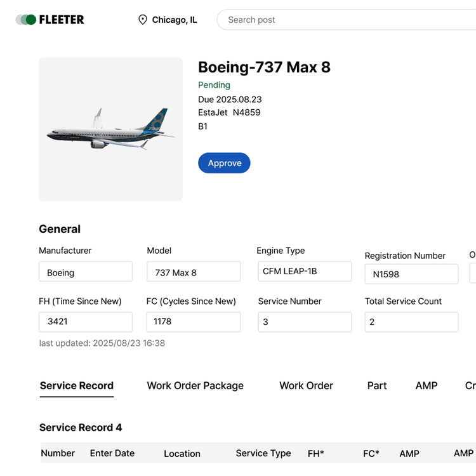
Task: Click the Engine Type field
Action: (x=304, y=271)
